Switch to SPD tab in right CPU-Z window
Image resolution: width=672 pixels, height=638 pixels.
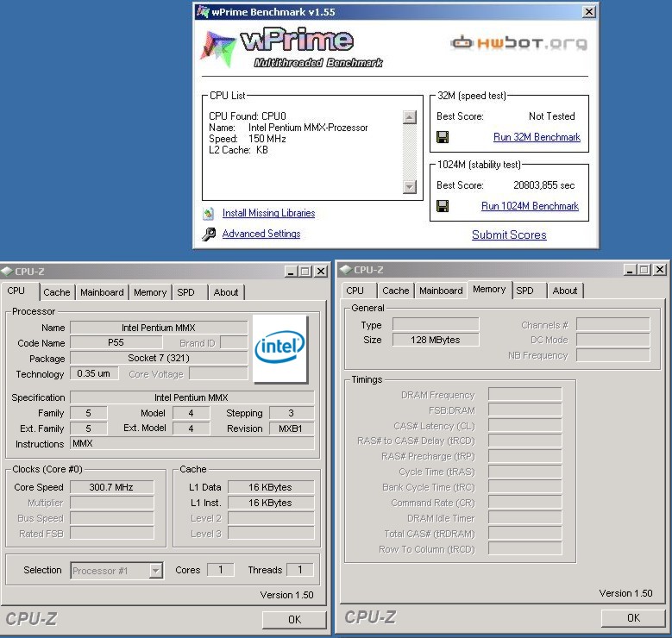[529, 291]
